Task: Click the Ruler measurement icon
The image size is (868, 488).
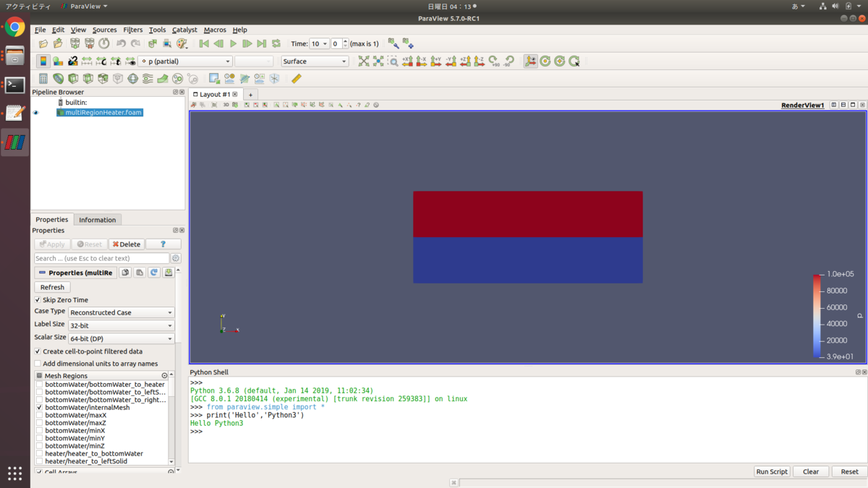Action: [297, 79]
